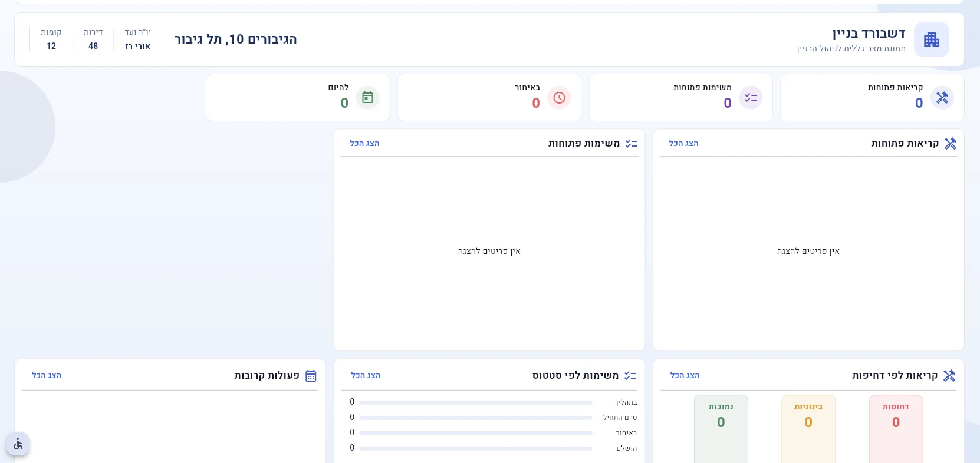Click the building dashboard icon beside דשבורד בניין
Image resolution: width=980 pixels, height=463 pixels.
pos(932,39)
